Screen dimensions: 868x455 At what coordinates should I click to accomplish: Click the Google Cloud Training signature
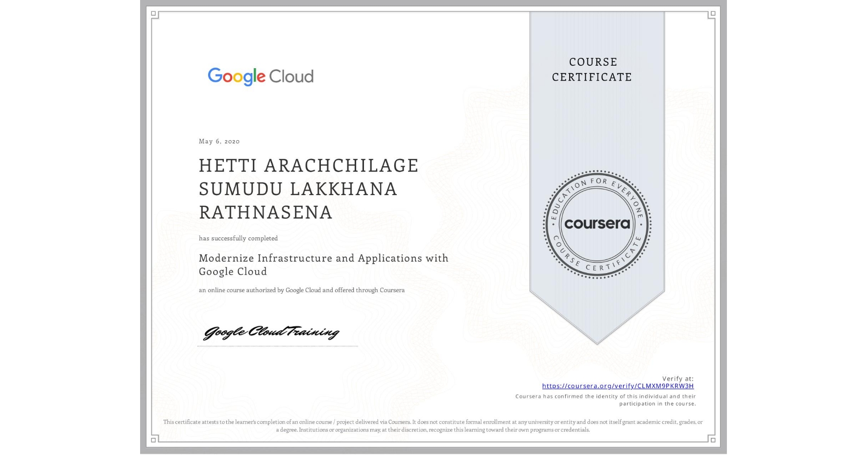click(271, 332)
